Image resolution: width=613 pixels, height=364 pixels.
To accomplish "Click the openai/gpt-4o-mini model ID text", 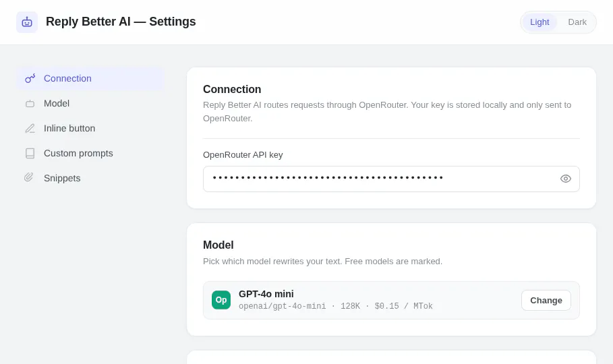I will tap(283, 306).
